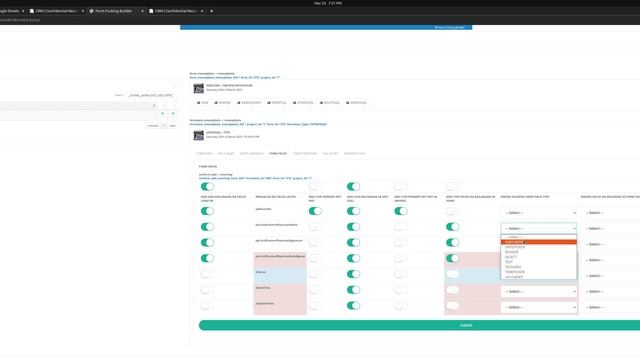Click page 1 in left panel pagination

[x=164, y=126]
